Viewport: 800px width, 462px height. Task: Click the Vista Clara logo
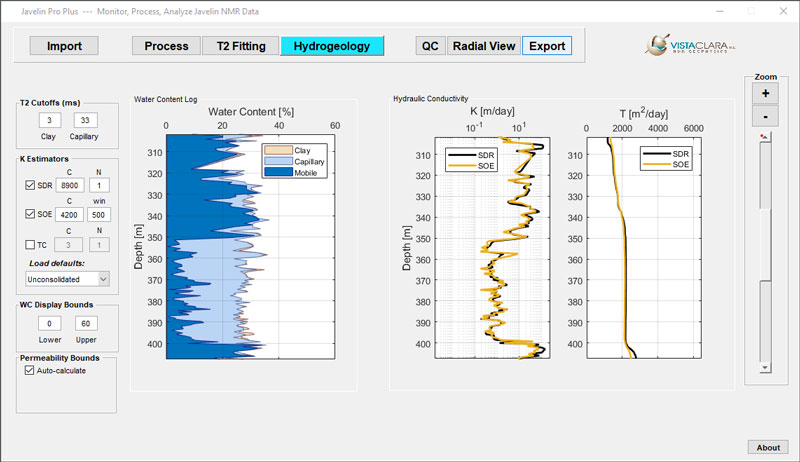(x=688, y=46)
